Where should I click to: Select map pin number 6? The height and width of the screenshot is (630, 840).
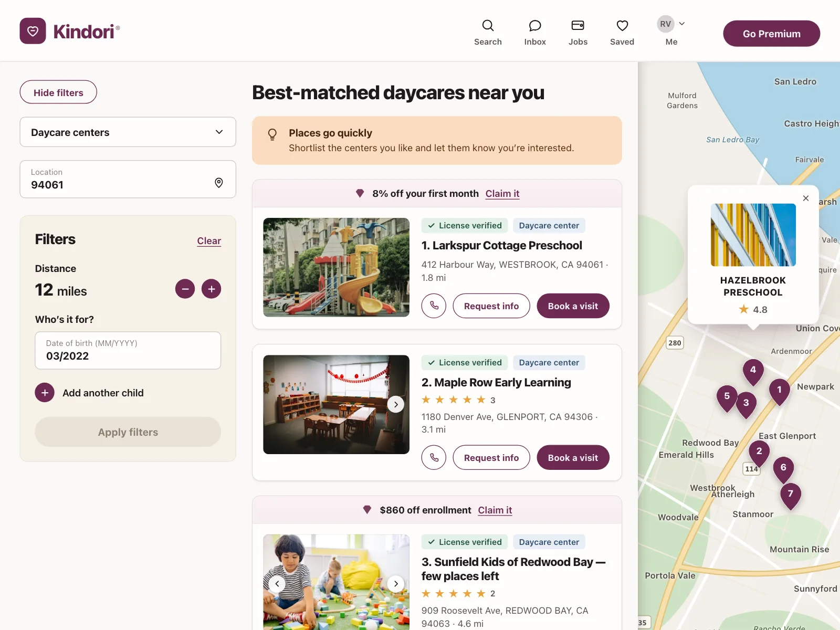[x=783, y=469]
